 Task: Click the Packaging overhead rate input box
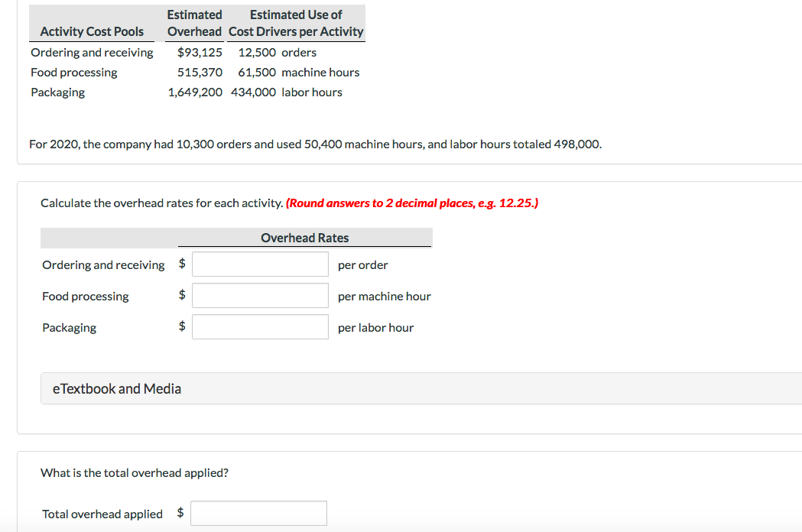[260, 326]
